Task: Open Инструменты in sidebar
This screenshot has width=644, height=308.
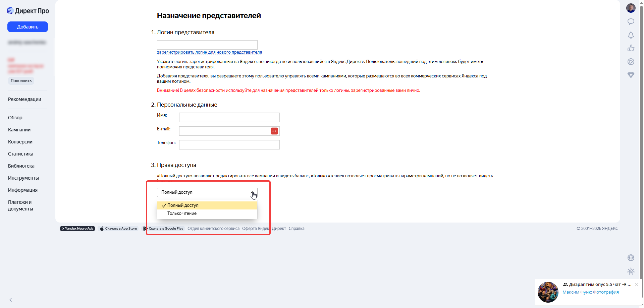Action: pyautogui.click(x=23, y=178)
